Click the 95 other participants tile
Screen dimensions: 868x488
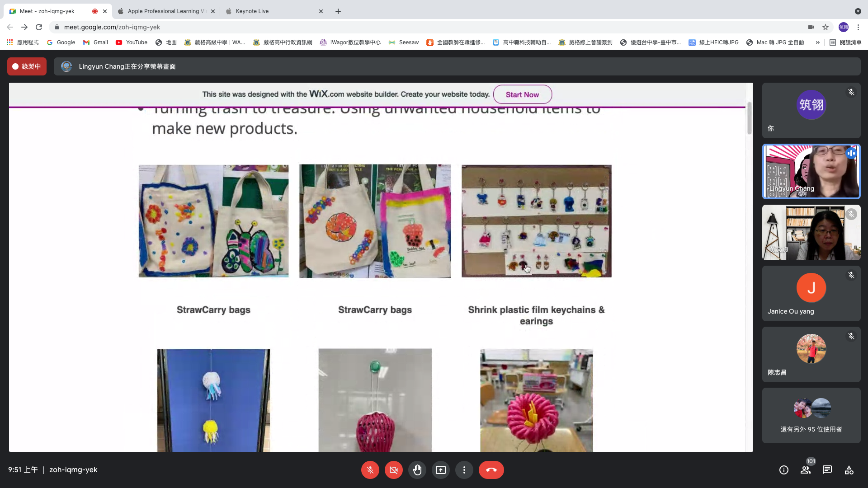[x=811, y=415]
